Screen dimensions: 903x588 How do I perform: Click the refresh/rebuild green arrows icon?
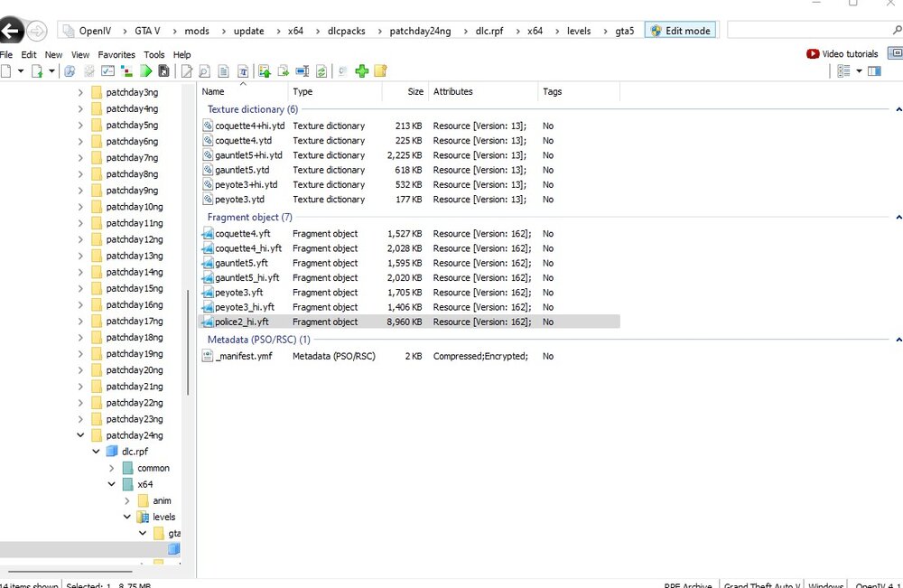pos(321,70)
